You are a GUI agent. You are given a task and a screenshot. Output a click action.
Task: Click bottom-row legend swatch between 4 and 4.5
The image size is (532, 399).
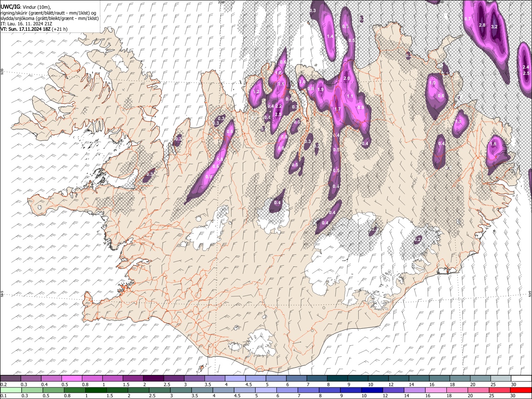pyautogui.click(x=224, y=390)
